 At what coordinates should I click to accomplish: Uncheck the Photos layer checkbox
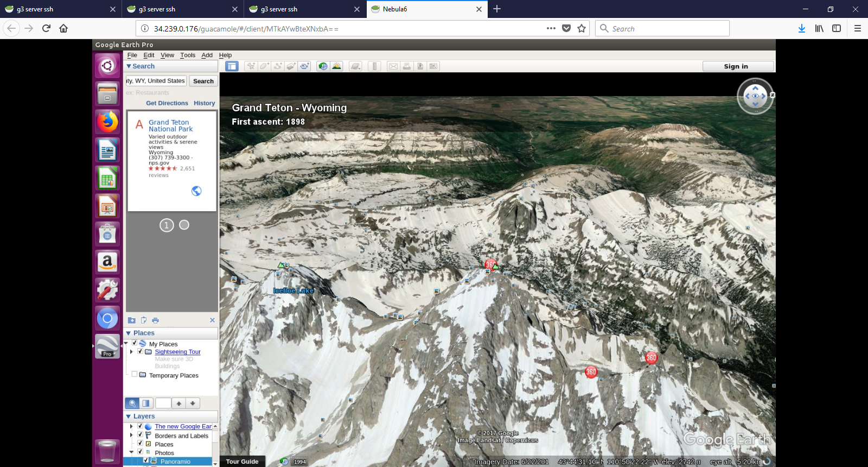tap(140, 452)
